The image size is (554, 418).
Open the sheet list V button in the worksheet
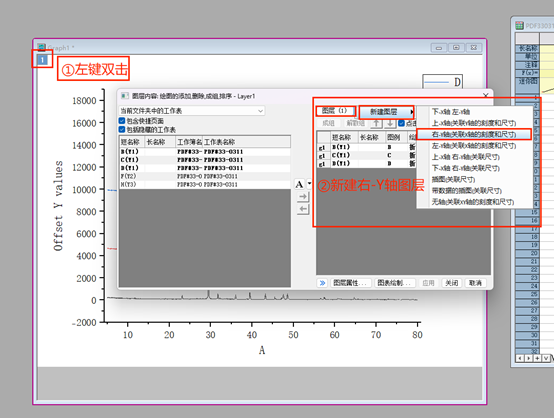(546, 358)
